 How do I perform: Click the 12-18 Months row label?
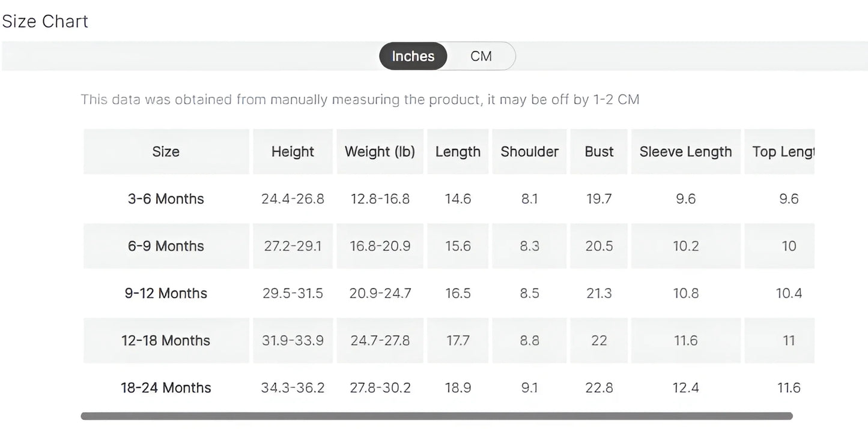(166, 341)
